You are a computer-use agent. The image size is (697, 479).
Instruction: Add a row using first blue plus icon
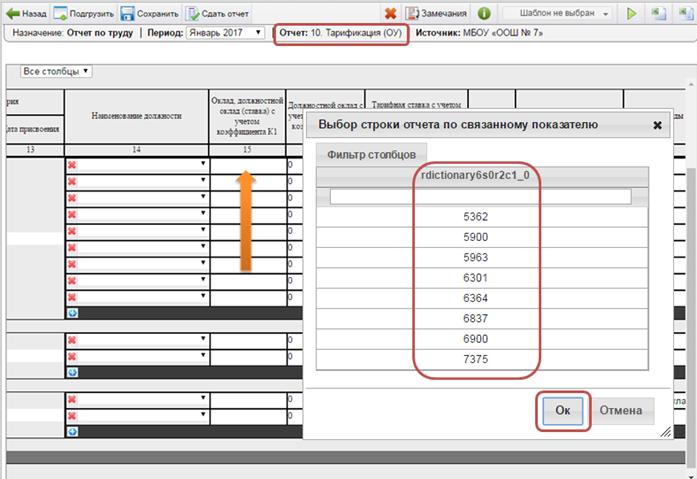coord(71,313)
